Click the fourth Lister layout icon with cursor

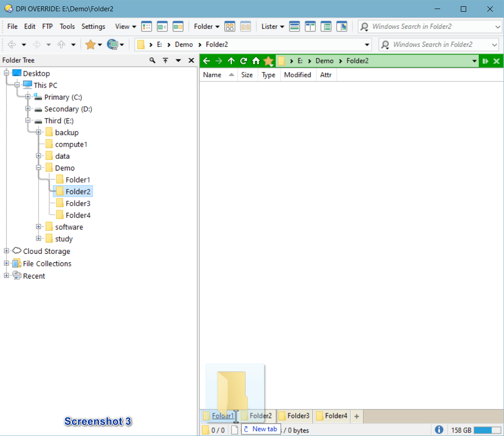tap(342, 27)
